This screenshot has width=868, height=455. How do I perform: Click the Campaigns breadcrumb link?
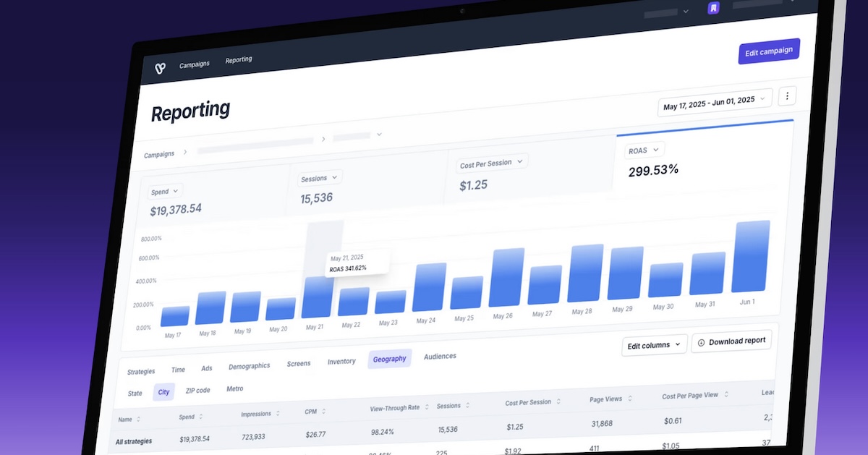159,155
